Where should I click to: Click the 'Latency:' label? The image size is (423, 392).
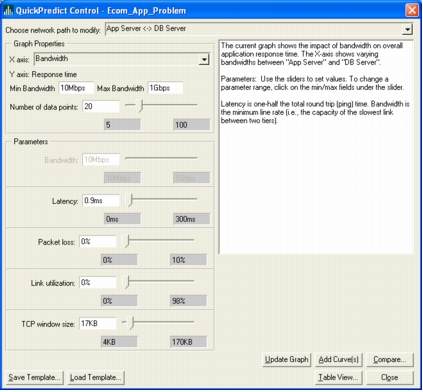pyautogui.click(x=65, y=201)
